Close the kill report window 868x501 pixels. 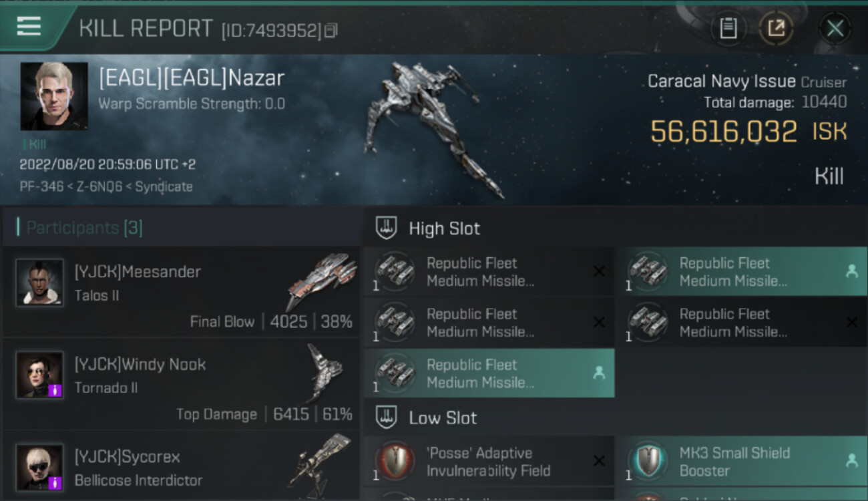[x=835, y=28]
